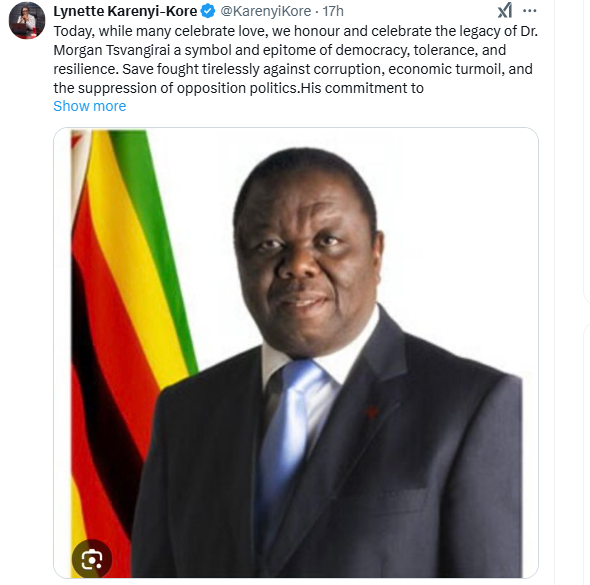Click the tweet line starting with Today

tap(295, 31)
